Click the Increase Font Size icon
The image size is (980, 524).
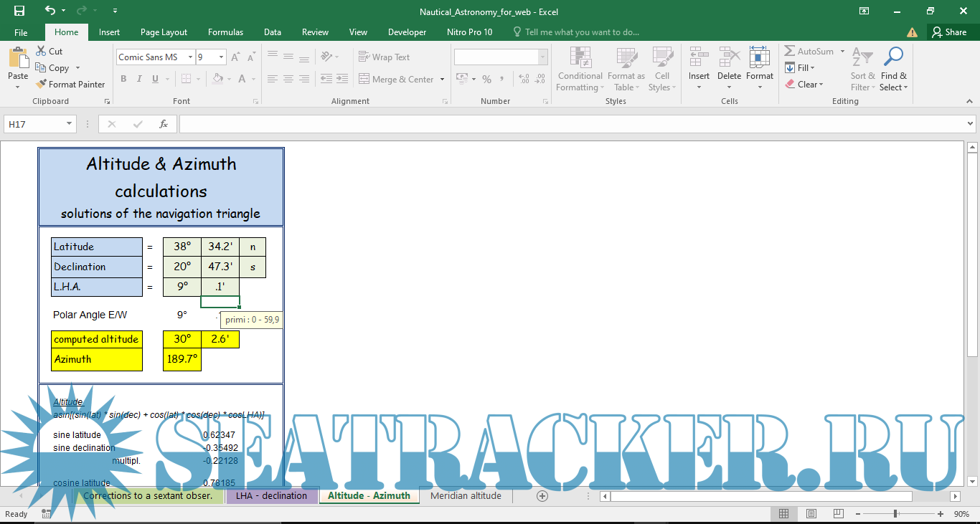tap(235, 57)
